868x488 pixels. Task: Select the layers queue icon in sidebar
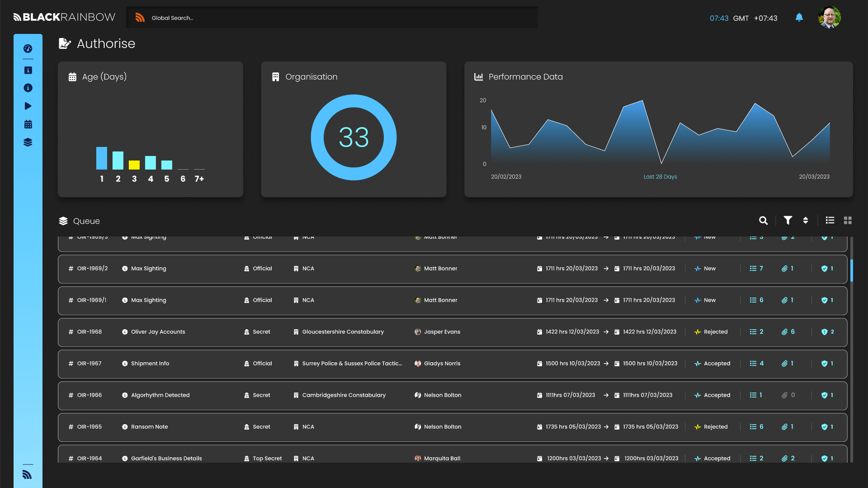point(28,142)
